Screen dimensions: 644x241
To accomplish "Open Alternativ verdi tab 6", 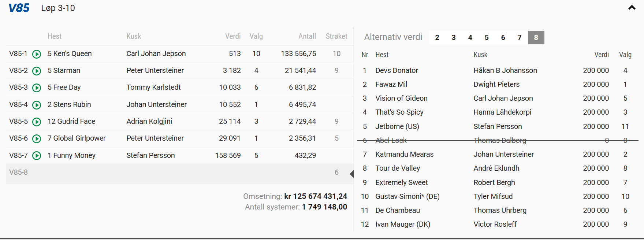I will pos(503,38).
